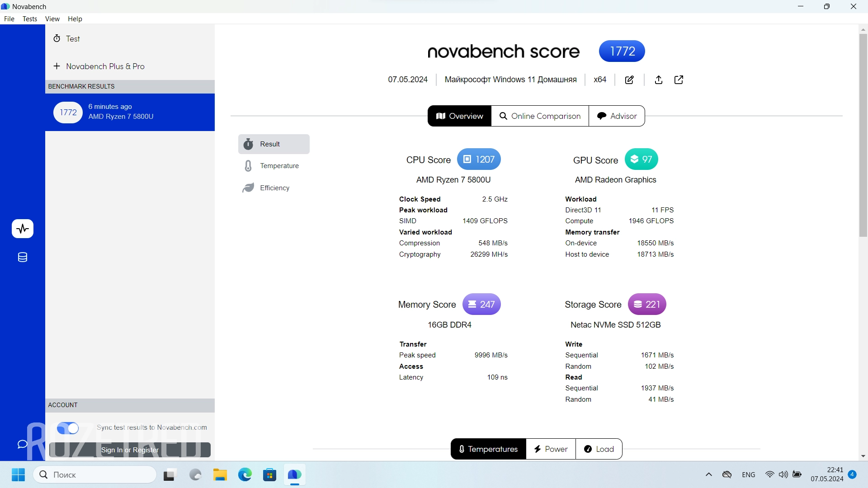Open the Copilot taskbar icon
Viewport: 868px width, 488px height.
195,475
